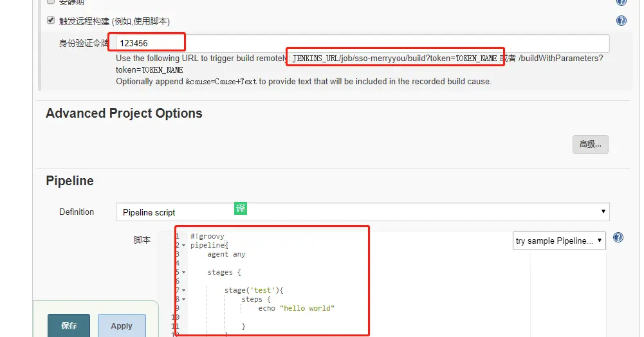Open the Definition Pipeline script dropdown
644x337 pixels.
coord(363,212)
